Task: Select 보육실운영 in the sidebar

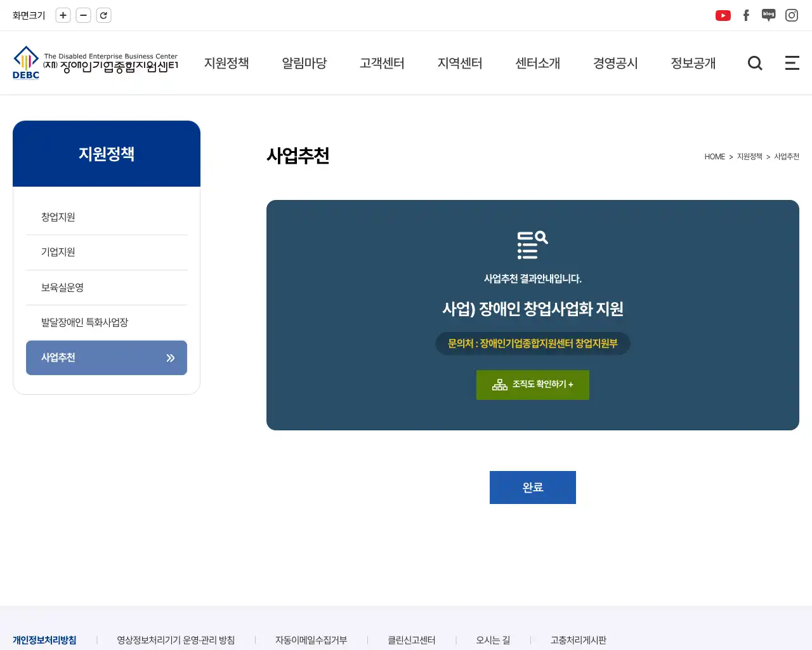Action: (107, 288)
